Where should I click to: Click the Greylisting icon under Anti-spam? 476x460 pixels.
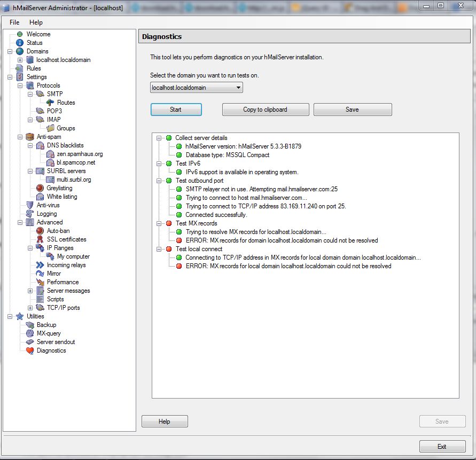point(40,188)
